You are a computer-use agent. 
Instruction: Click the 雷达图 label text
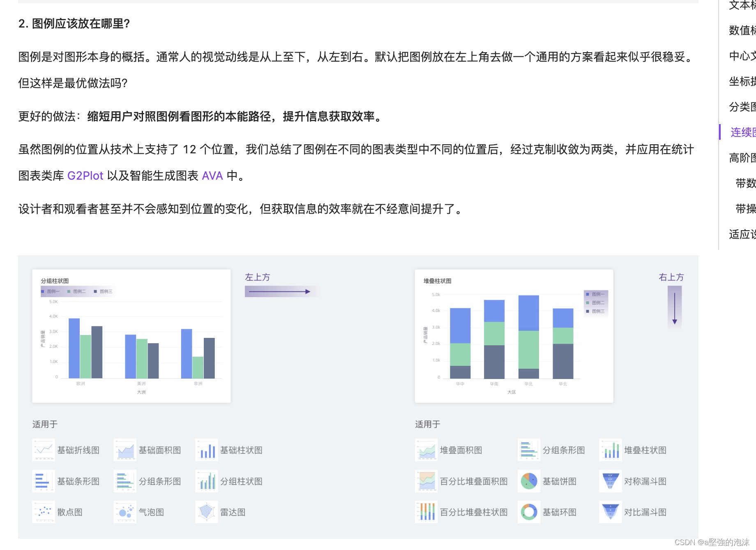(x=233, y=512)
